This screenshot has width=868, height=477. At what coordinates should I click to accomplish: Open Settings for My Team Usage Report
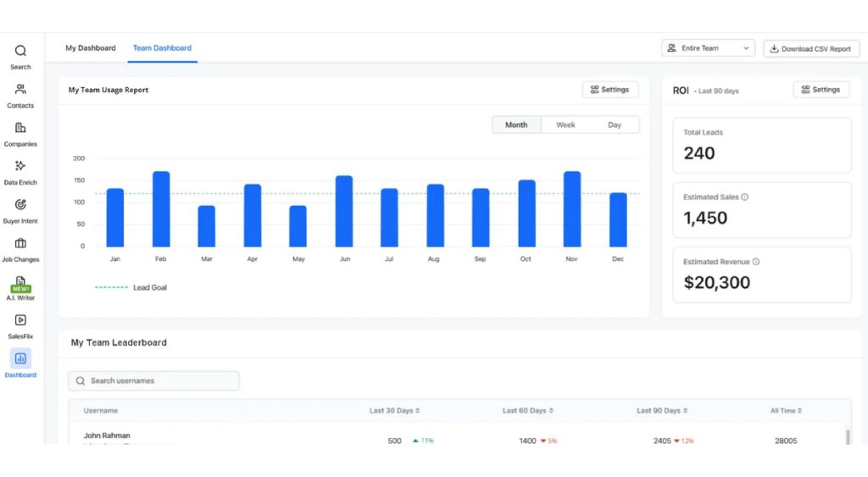coord(610,90)
